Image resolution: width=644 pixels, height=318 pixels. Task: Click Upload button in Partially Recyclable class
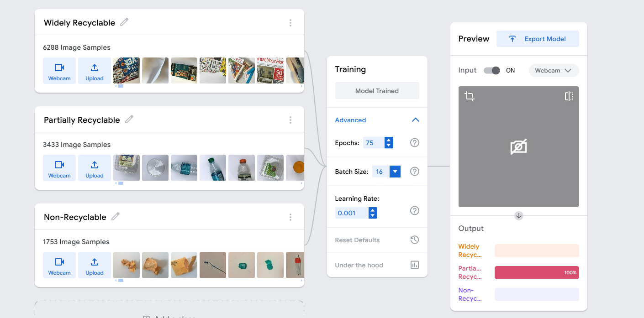pyautogui.click(x=95, y=168)
